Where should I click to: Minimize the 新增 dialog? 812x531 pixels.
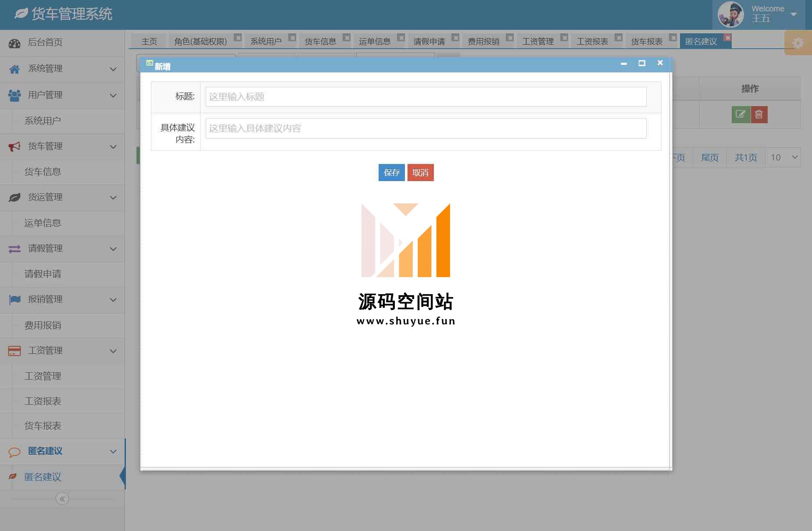tap(624, 64)
